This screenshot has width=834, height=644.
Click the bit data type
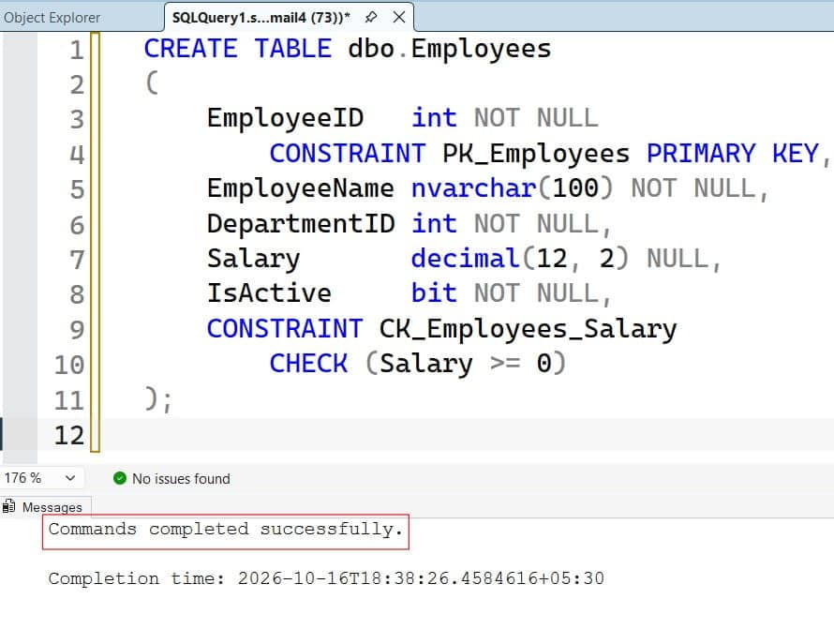pos(434,293)
